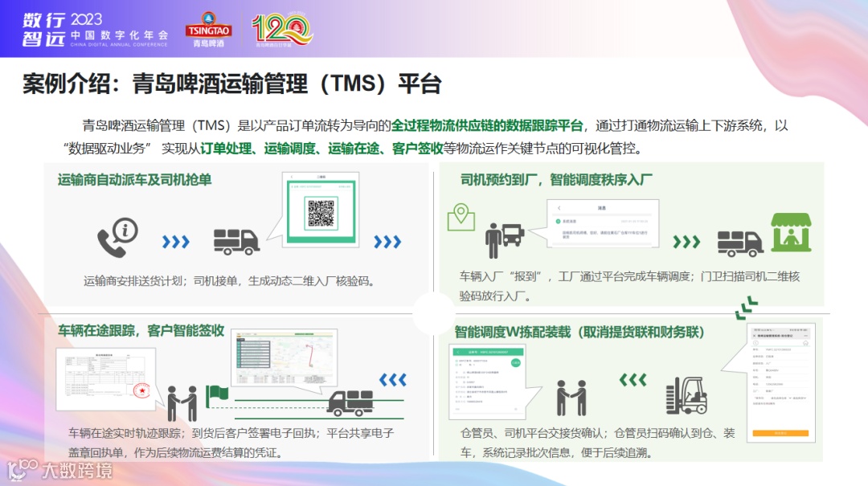
Task: Click the 数行智远 2023 conference logo
Action: pyautogui.click(x=95, y=30)
